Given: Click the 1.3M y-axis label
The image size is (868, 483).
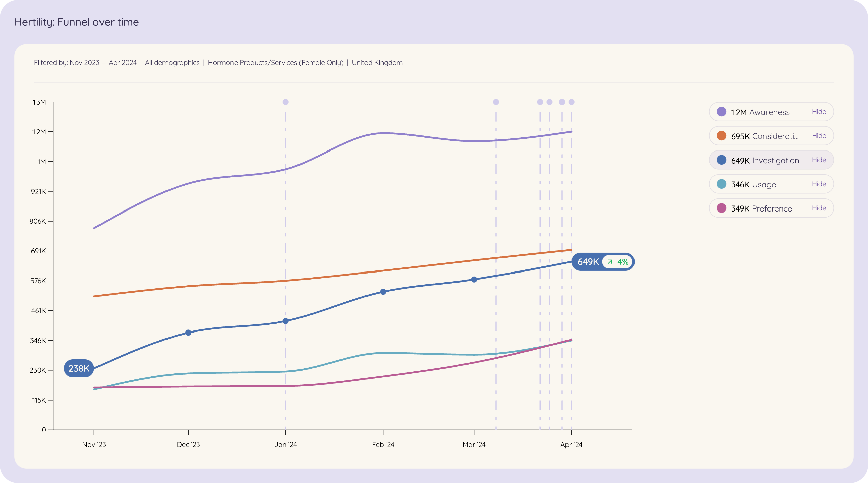Looking at the screenshot, I should coord(39,102).
